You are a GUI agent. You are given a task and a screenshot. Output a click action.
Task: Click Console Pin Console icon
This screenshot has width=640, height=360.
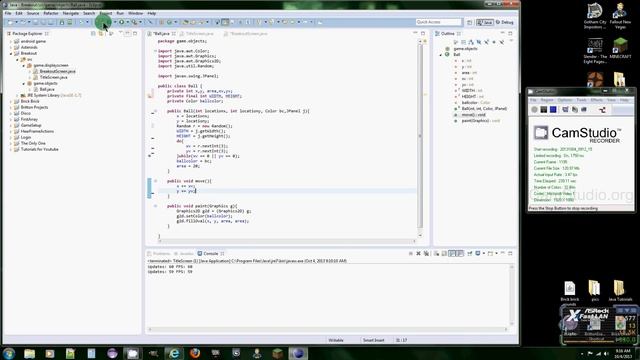pyautogui.click(x=470, y=253)
